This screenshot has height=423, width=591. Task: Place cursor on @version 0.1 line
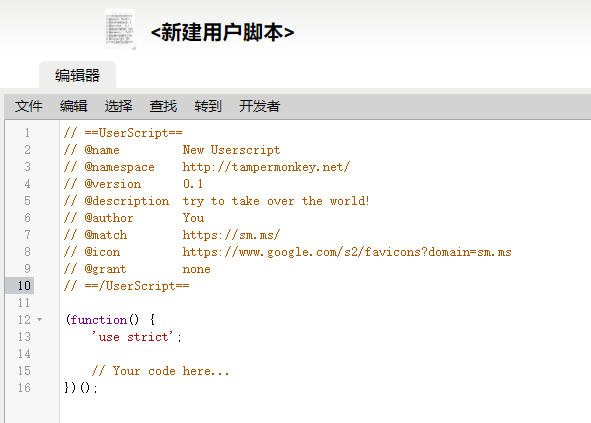[133, 184]
